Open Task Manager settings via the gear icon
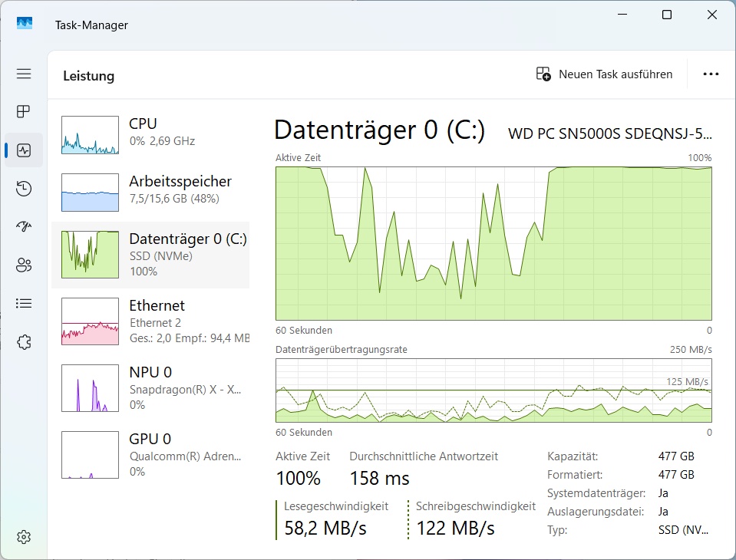Image resolution: width=736 pixels, height=560 pixels. [23, 537]
